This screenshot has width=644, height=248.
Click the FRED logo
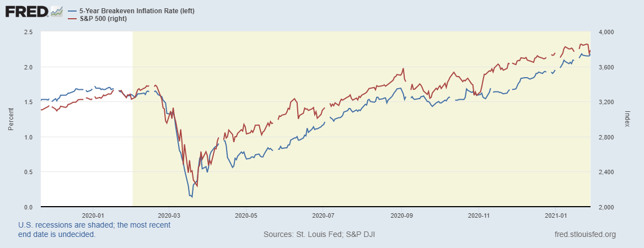coord(26,11)
